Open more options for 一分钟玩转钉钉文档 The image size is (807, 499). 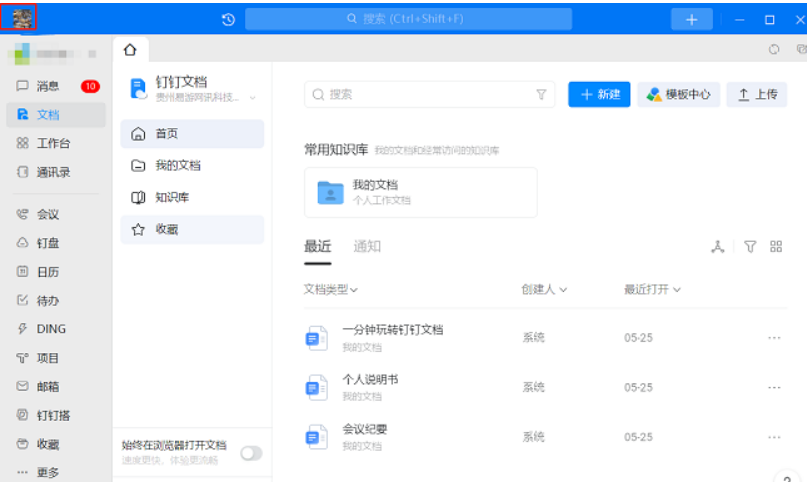pyautogui.click(x=774, y=338)
